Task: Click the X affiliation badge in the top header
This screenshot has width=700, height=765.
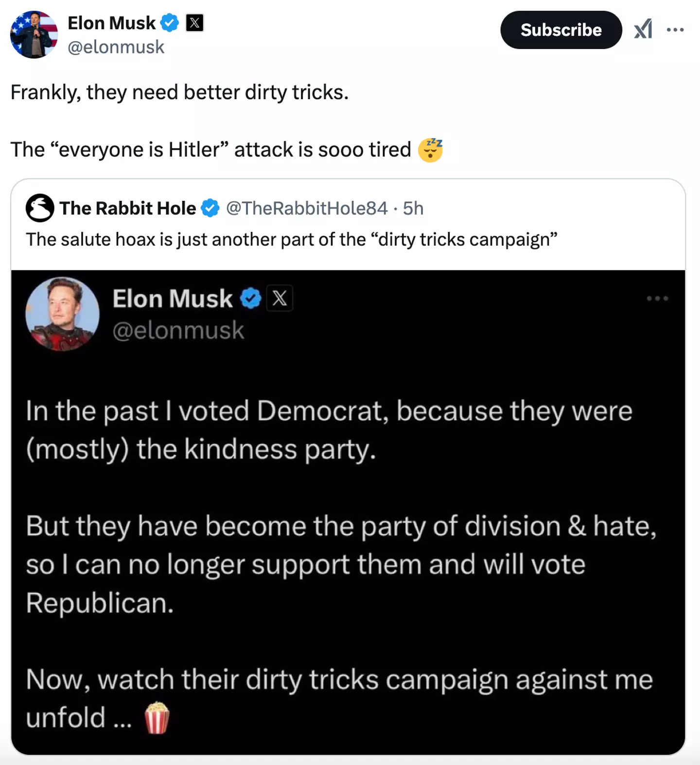Action: pyautogui.click(x=194, y=23)
